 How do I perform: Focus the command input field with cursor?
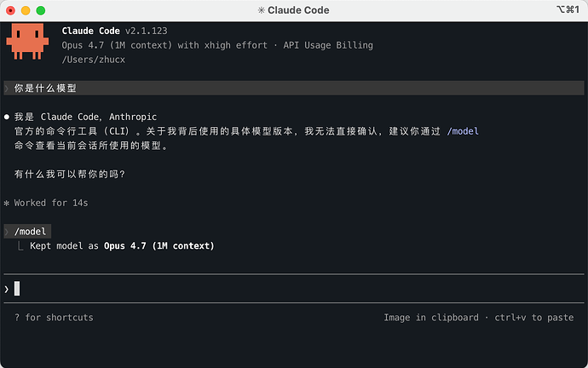(x=294, y=289)
